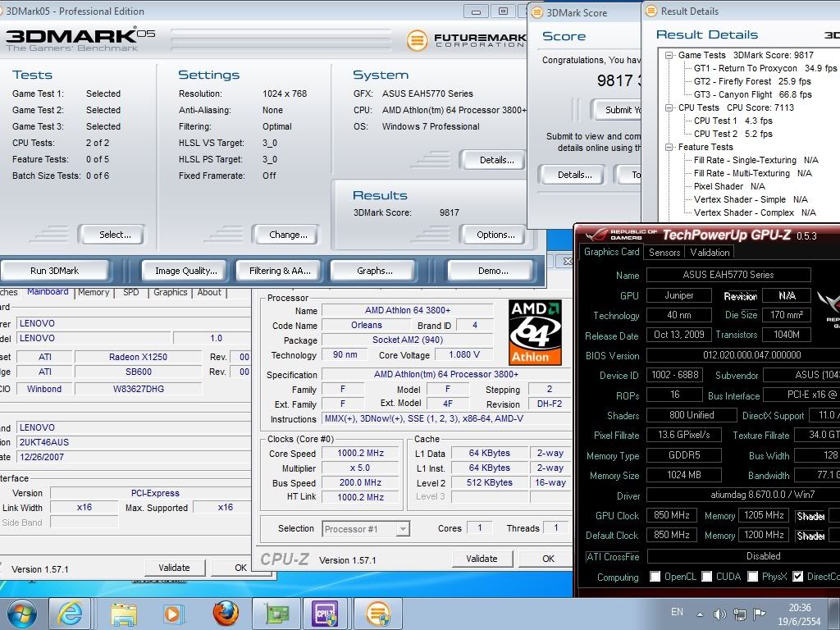Open Windows Explorer folder icon on taskbar
The height and width of the screenshot is (630, 840).
124,614
